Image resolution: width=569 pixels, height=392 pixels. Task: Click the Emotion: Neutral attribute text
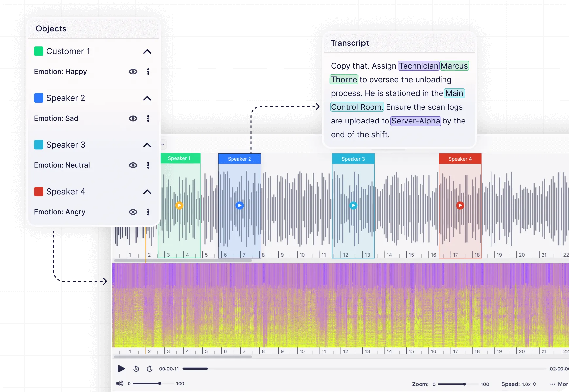coord(62,165)
